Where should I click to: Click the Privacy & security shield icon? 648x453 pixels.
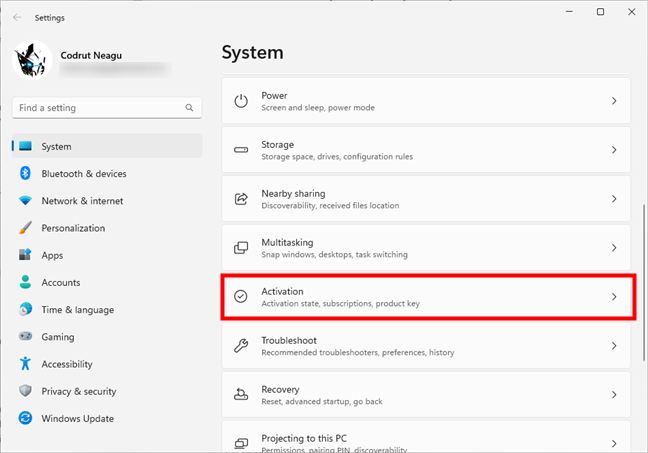coord(25,392)
